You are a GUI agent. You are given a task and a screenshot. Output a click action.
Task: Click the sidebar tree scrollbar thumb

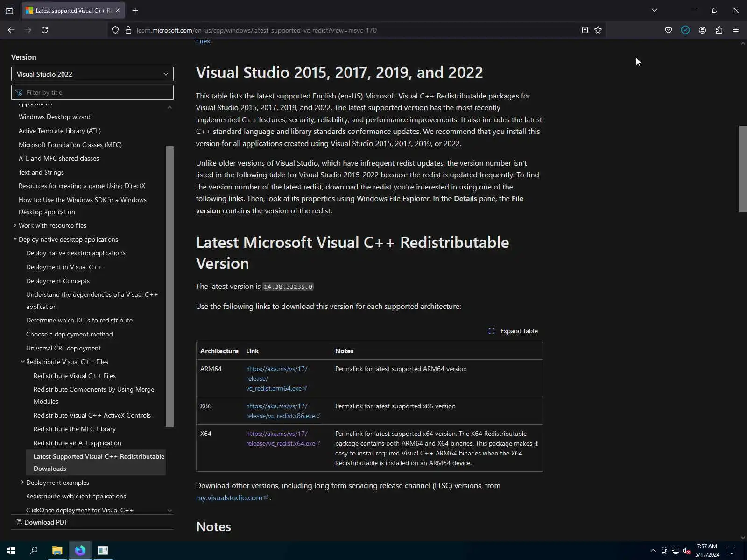tap(169, 286)
